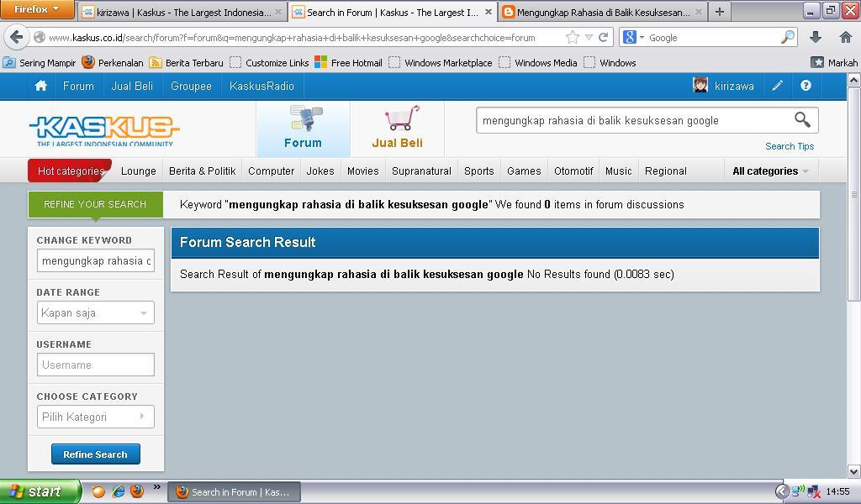
Task: Open Groupee in blue navbar
Action: [191, 87]
